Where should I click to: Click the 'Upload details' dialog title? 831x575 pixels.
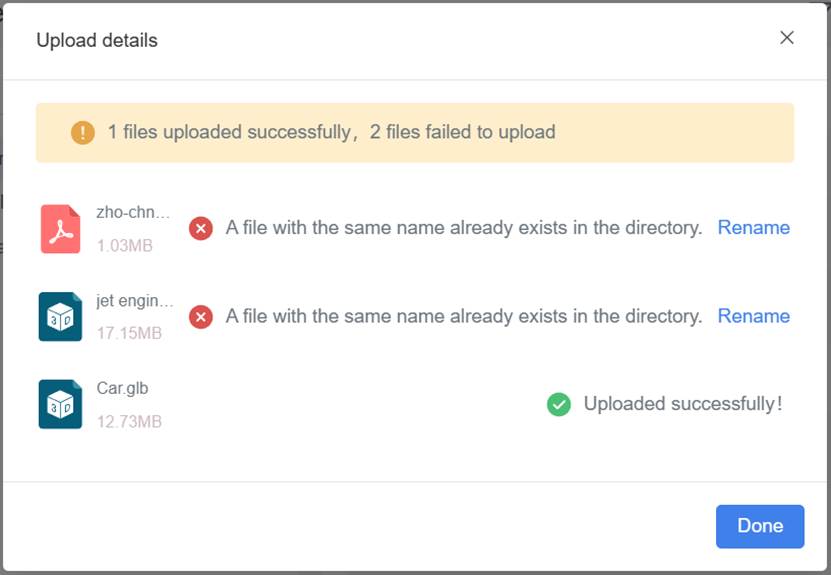coord(97,41)
